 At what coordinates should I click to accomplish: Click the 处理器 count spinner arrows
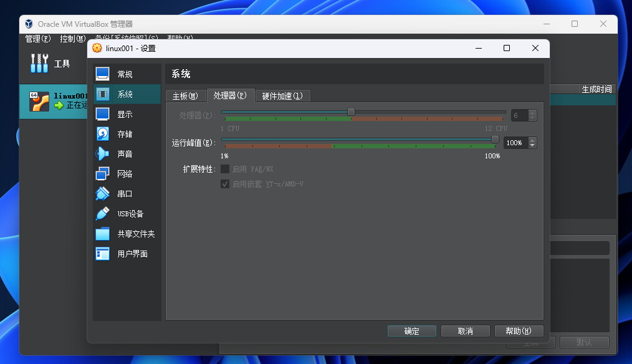coord(532,115)
